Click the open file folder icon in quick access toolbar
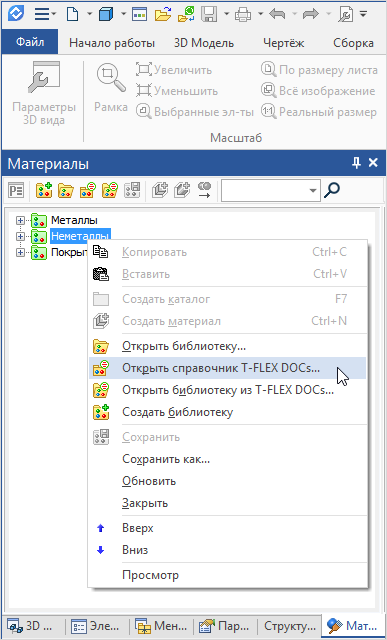387x640 pixels. (162, 15)
